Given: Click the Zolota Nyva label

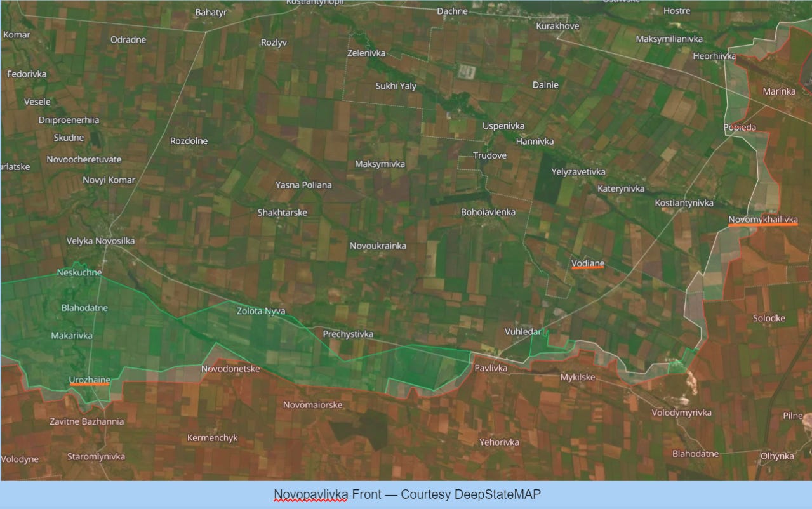Looking at the screenshot, I should point(261,312).
